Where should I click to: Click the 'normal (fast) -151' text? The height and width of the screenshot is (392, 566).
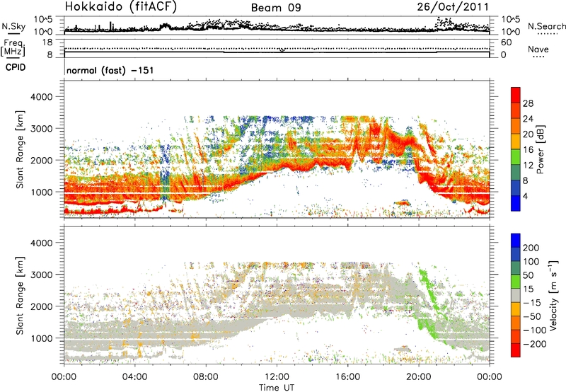tap(110, 70)
